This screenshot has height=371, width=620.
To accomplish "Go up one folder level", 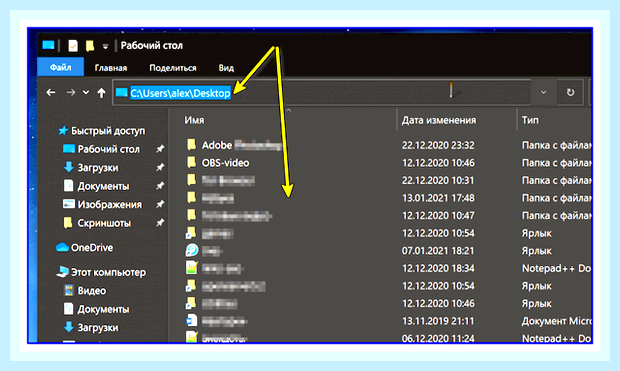I will [x=102, y=93].
